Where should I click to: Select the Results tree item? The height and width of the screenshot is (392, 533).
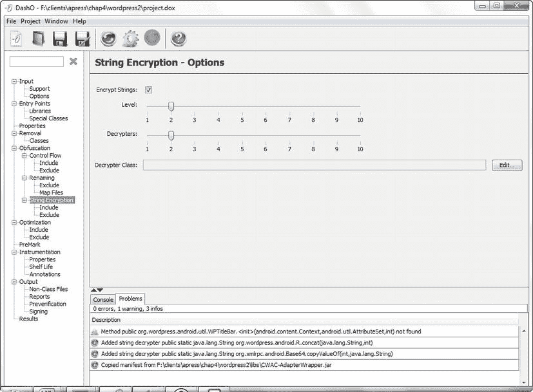28,319
